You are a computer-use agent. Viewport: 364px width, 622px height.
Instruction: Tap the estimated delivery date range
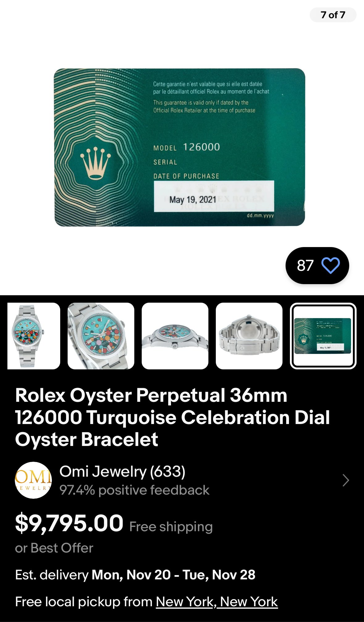174,575
